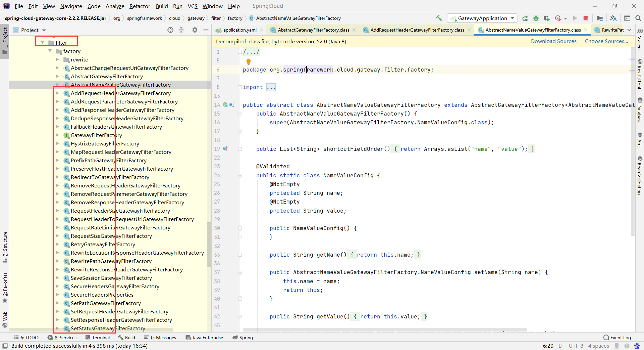The width and height of the screenshot is (644, 350).
Task: Open the Structure side tool window
Action: tap(5, 247)
